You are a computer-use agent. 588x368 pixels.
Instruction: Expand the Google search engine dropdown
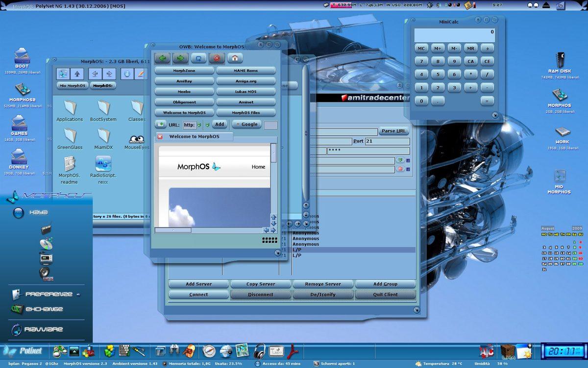247,124
